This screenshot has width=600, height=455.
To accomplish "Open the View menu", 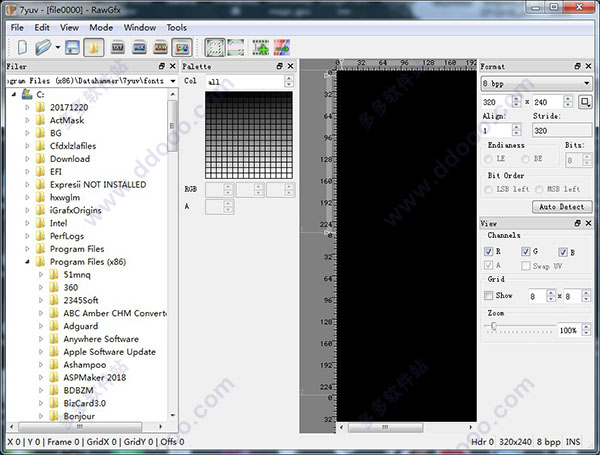I will click(x=69, y=28).
